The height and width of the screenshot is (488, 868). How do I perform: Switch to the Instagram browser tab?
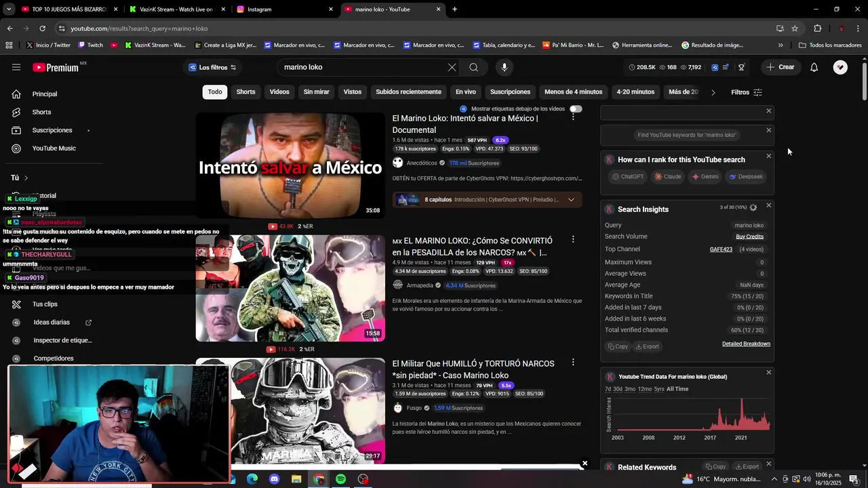tap(283, 9)
